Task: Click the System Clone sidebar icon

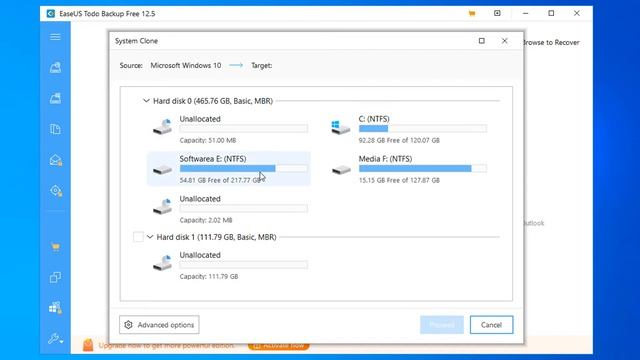Action: click(x=55, y=308)
